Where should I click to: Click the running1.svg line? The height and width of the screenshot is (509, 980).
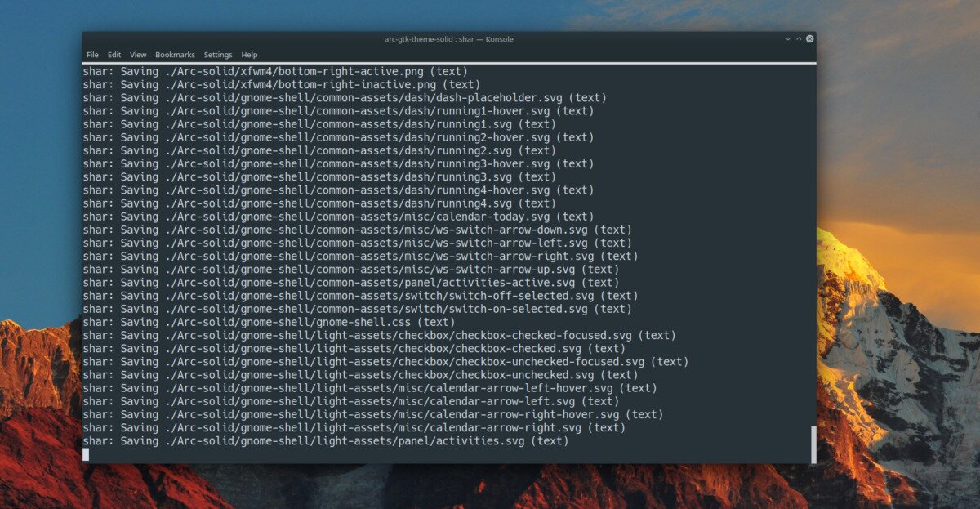point(319,124)
